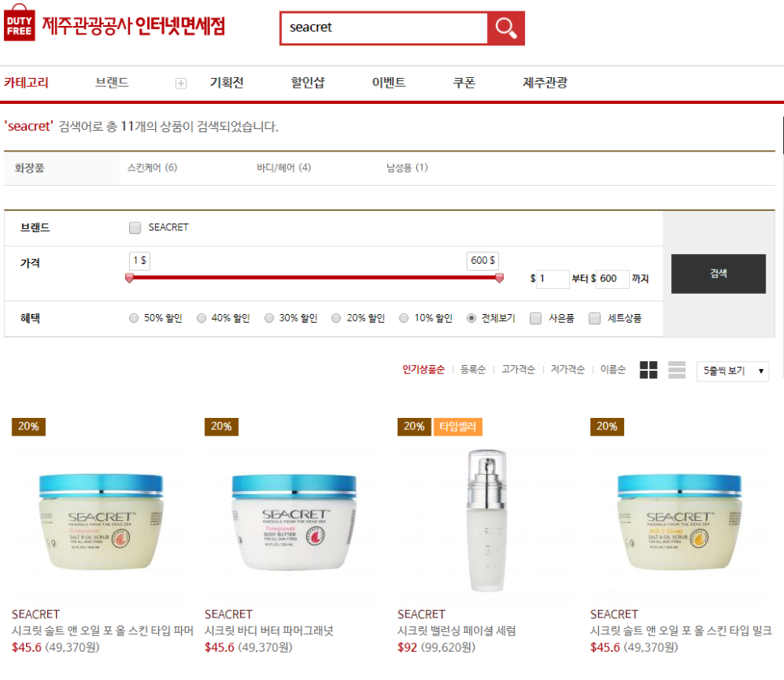784x680 pixels.
Task: Select the 50% 할인 radio button
Action: (x=133, y=318)
